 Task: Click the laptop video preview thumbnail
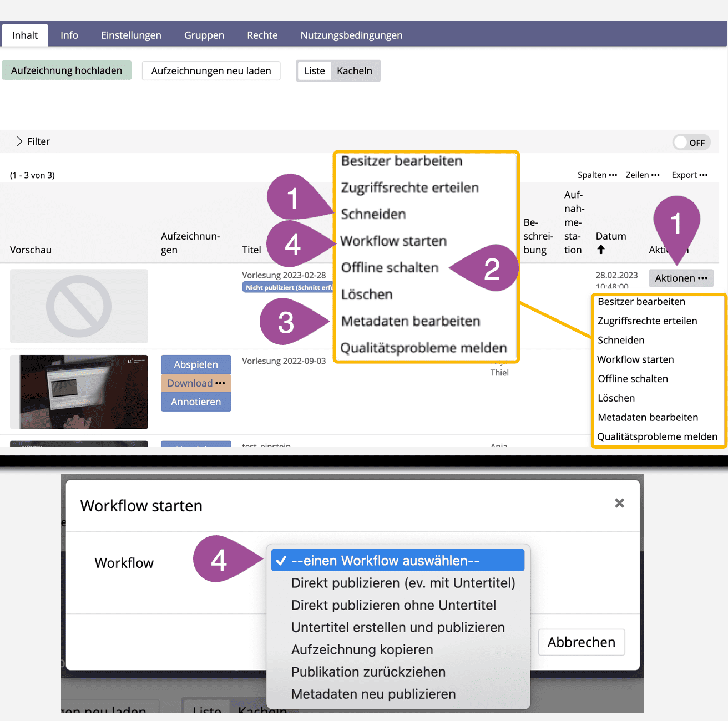(x=79, y=392)
